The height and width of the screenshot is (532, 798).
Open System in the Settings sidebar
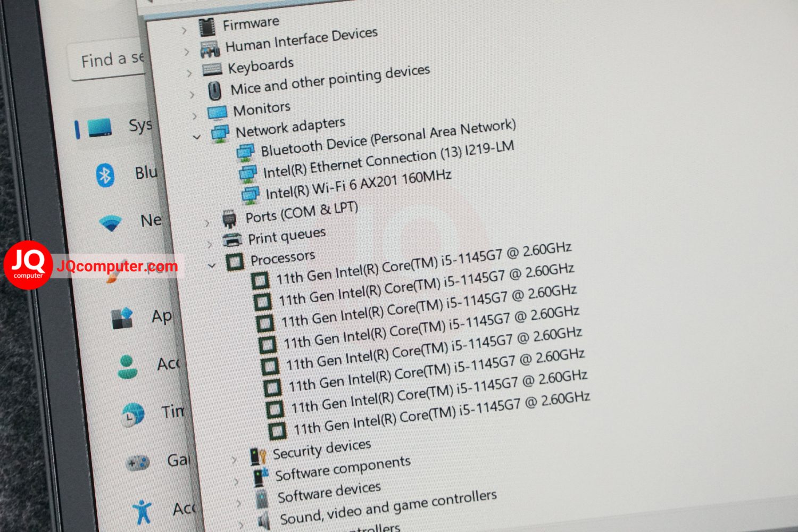pyautogui.click(x=113, y=128)
